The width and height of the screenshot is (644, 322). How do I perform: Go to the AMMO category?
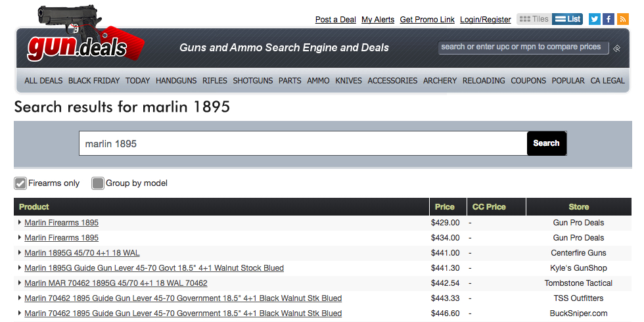pos(318,80)
